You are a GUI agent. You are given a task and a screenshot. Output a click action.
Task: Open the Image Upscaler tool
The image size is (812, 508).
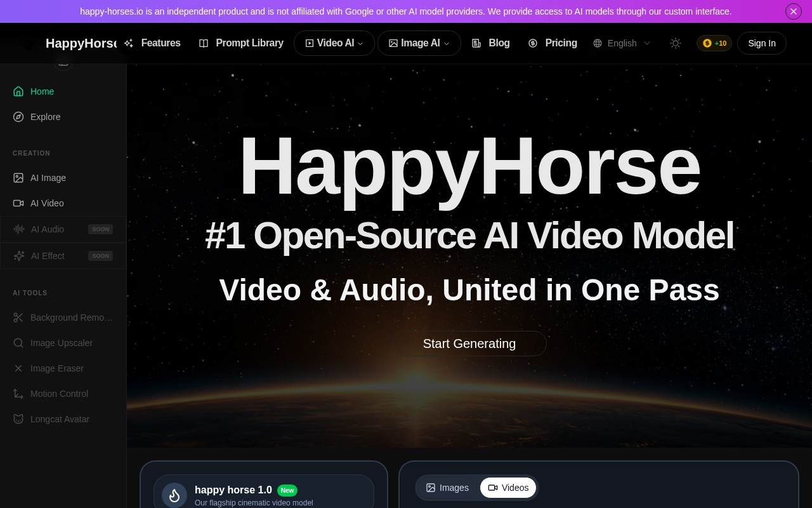[63, 343]
